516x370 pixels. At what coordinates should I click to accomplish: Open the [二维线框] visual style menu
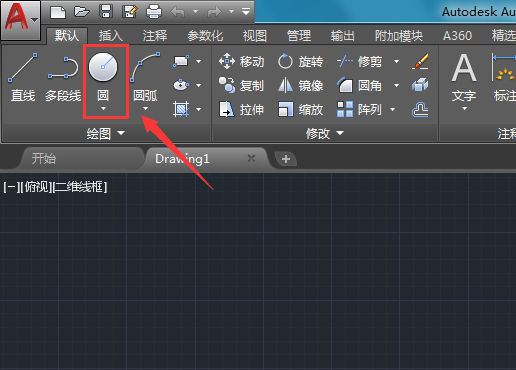click(80, 187)
